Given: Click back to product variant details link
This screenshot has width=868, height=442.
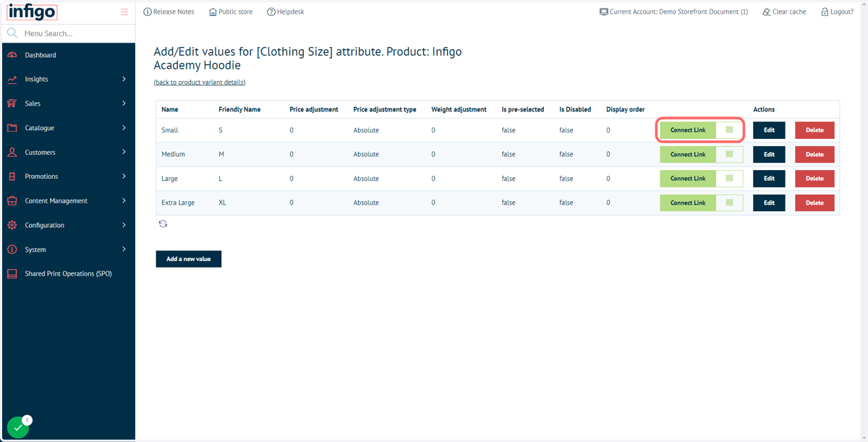Looking at the screenshot, I should (x=200, y=82).
